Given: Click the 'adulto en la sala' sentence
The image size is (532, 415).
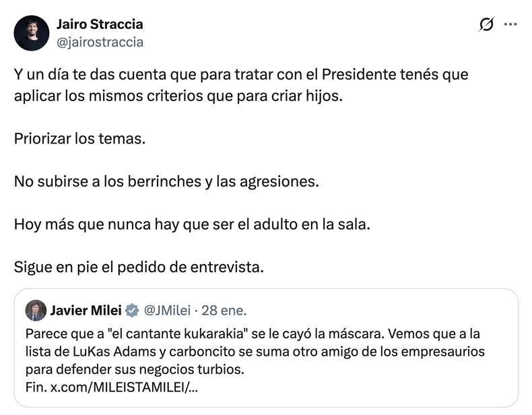Looking at the screenshot, I should [193, 224].
